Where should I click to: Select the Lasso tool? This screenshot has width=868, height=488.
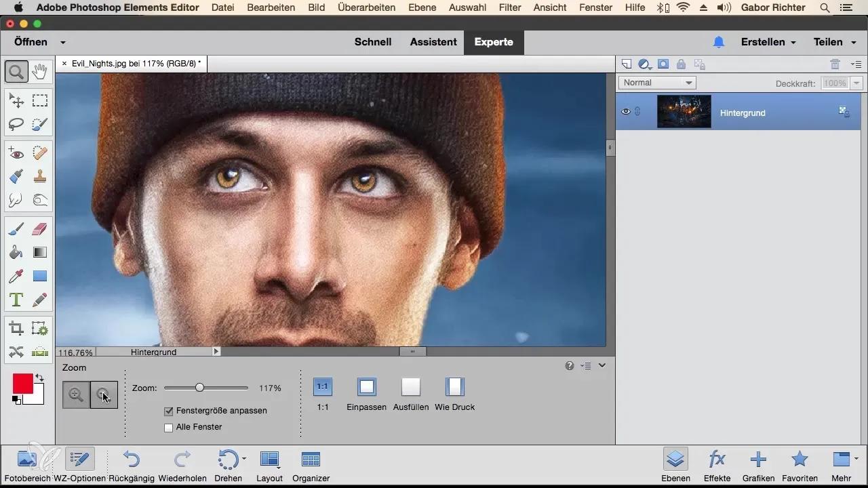16,124
